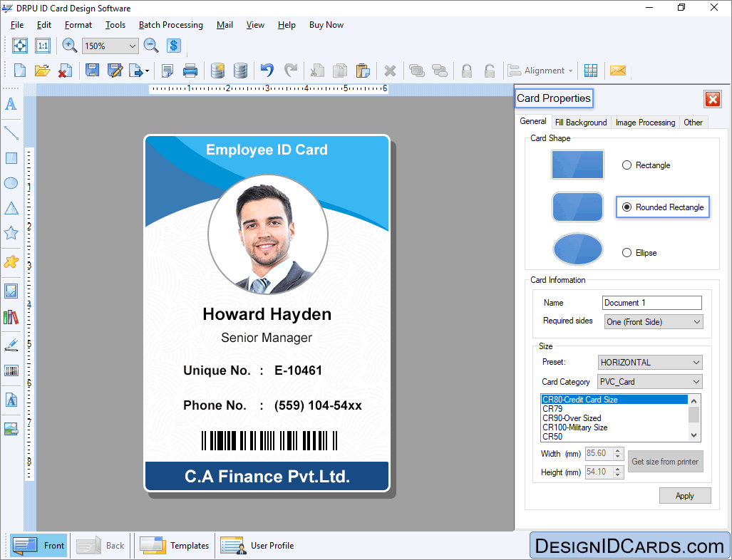Image resolution: width=732 pixels, height=560 pixels.
Task: Click the fit-to-window icon
Action: tap(20, 46)
